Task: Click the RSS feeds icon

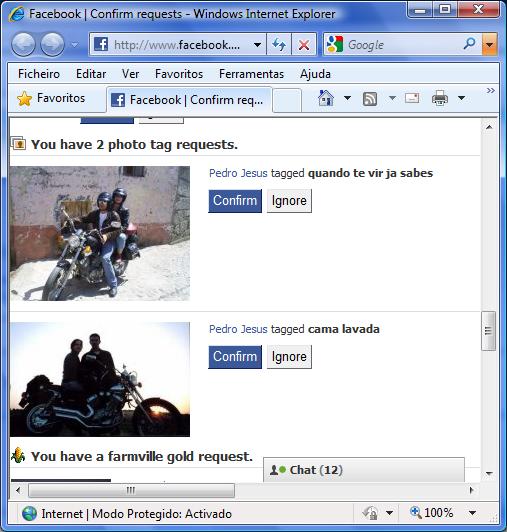Action: (370, 99)
